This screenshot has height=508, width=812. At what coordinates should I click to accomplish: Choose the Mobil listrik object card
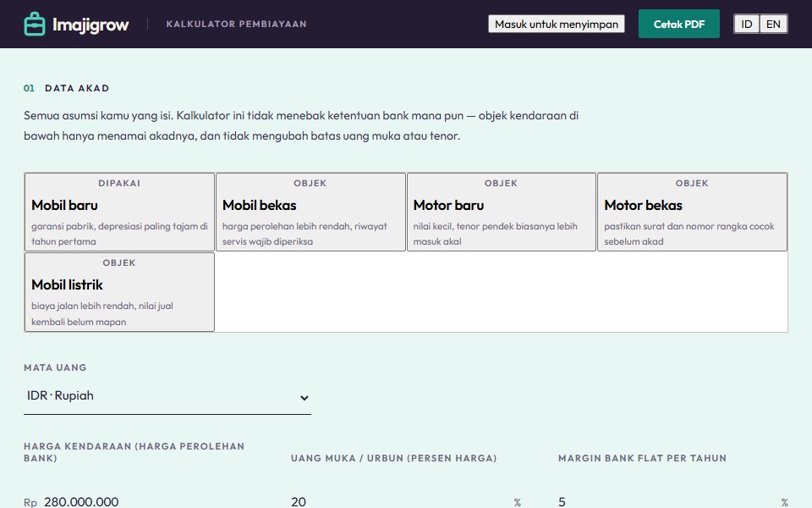[119, 292]
